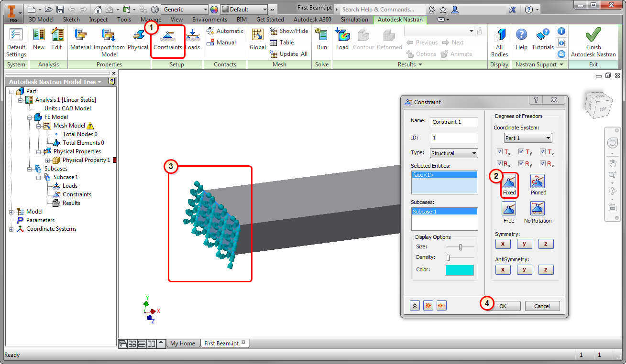Click OK in Constraint dialog
Screen dimensions: 626x364
[503, 306]
